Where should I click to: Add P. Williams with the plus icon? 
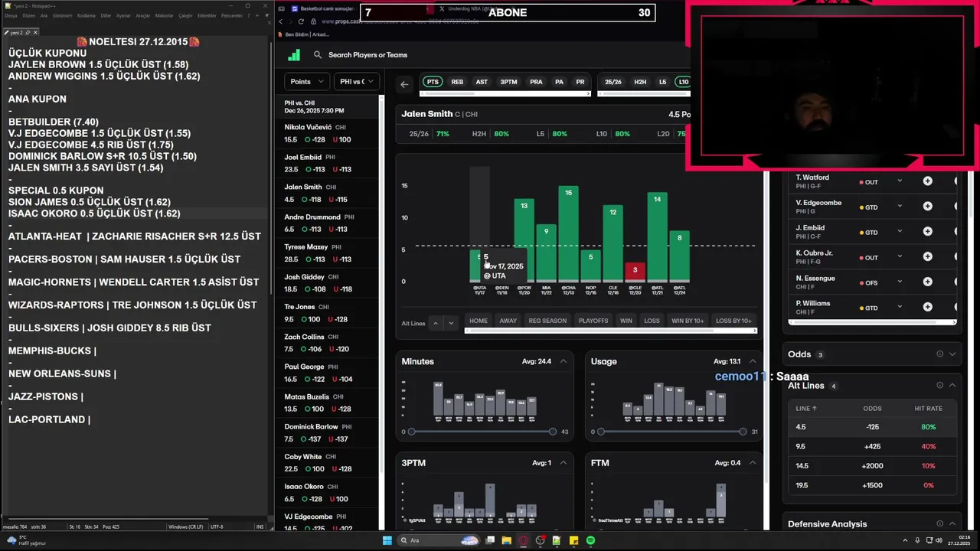[x=927, y=307]
